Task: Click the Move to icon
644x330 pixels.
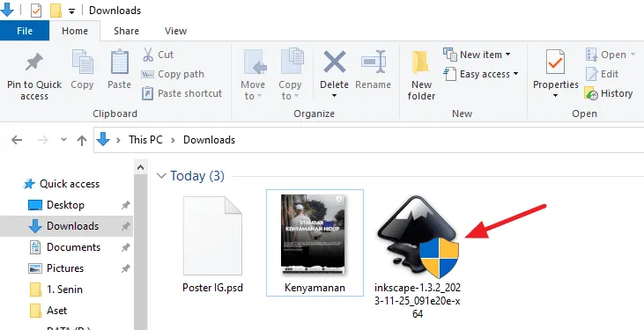Action: (x=255, y=62)
